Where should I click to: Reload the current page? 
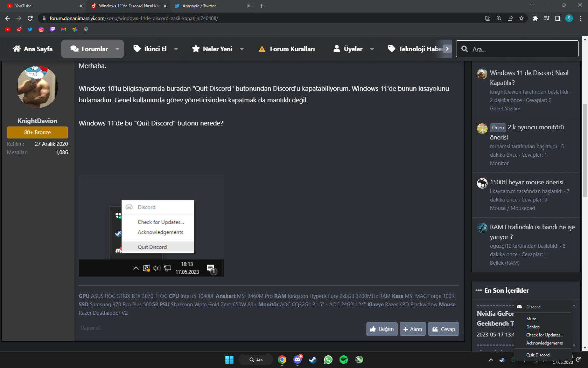[x=30, y=18]
